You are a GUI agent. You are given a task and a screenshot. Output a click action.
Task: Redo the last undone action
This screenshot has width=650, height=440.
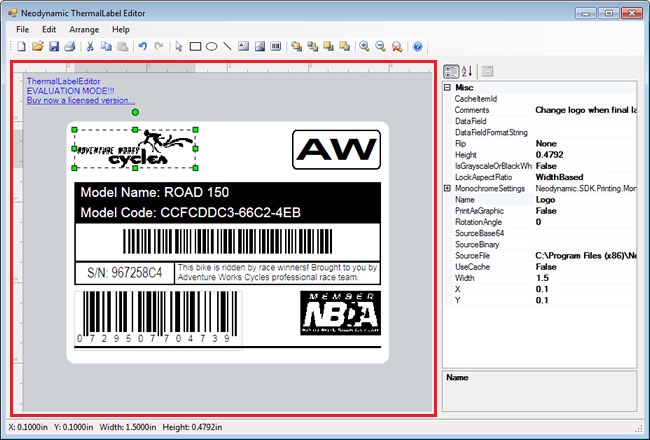pos(159,46)
